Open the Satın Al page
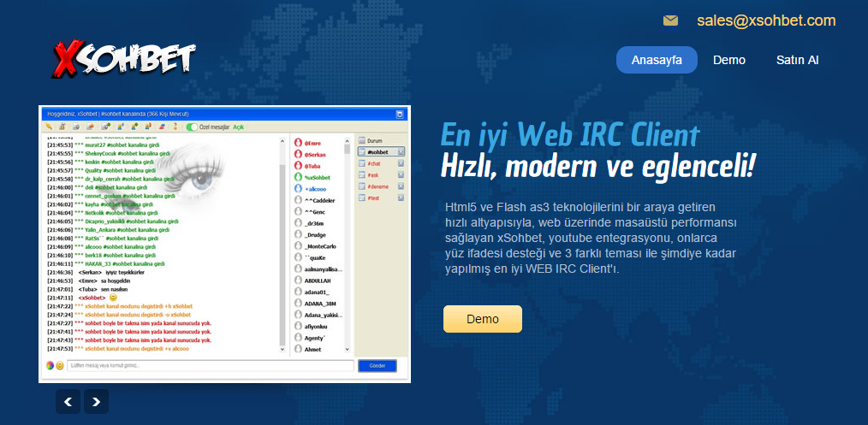This screenshot has height=425, width=868. [797, 60]
